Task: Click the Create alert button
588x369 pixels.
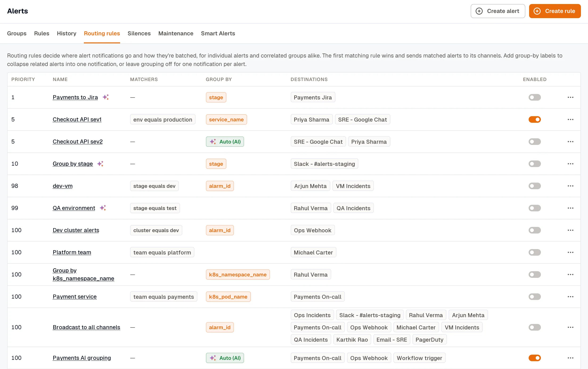Action: (x=498, y=11)
